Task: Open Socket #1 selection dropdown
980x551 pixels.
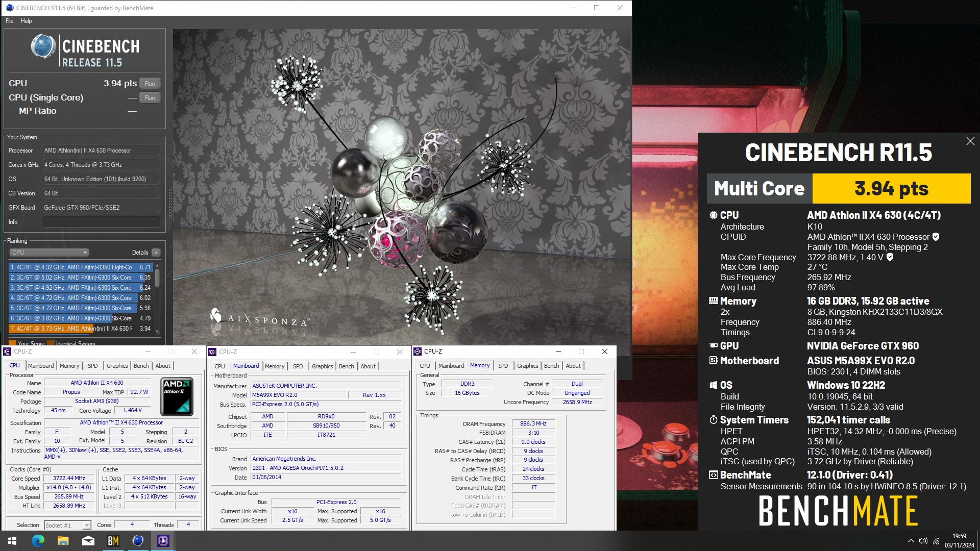Action: pos(67,525)
